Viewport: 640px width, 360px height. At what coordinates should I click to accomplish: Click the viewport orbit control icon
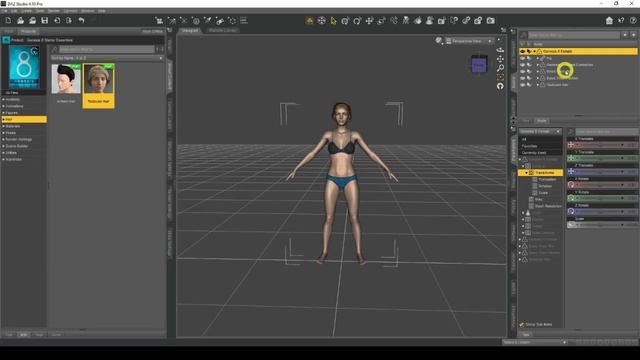click(500, 50)
